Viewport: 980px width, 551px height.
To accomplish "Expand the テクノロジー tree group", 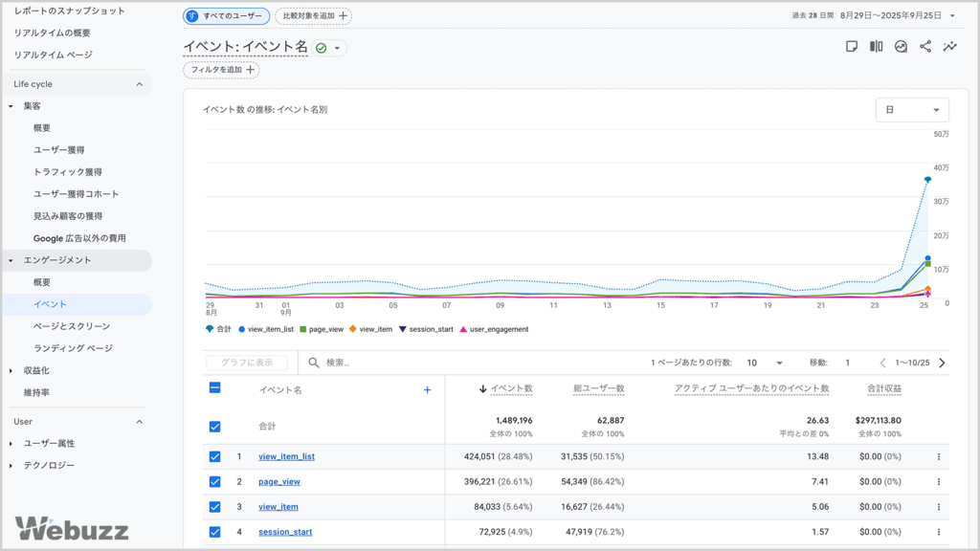I will point(11,466).
